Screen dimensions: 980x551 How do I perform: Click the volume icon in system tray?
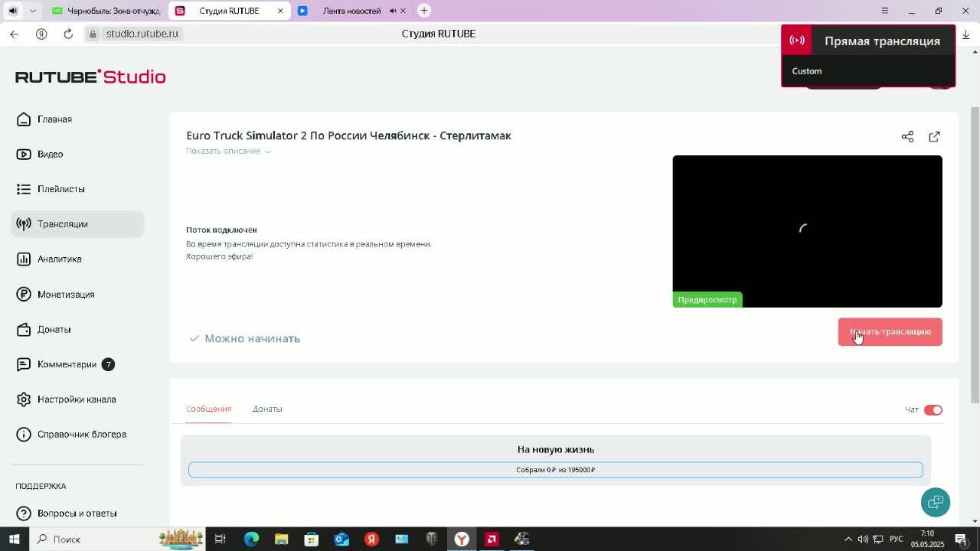tap(863, 540)
